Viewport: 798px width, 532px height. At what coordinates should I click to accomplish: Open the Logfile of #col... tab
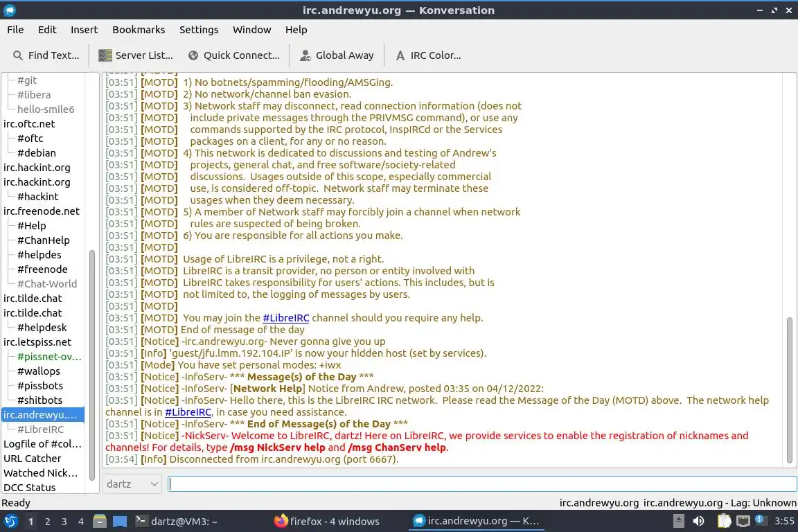pos(42,444)
